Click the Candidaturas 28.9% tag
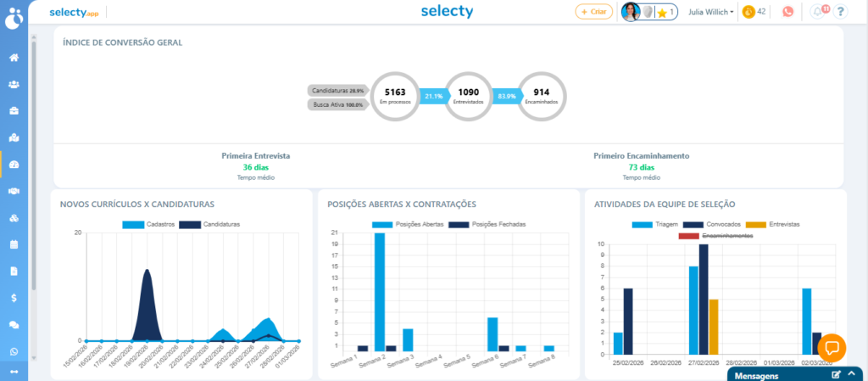 (x=337, y=90)
